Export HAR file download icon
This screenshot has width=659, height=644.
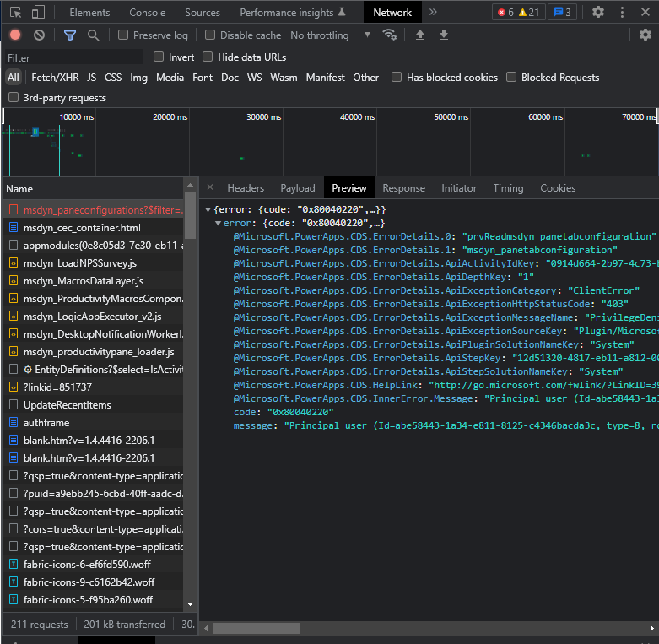pos(443,35)
